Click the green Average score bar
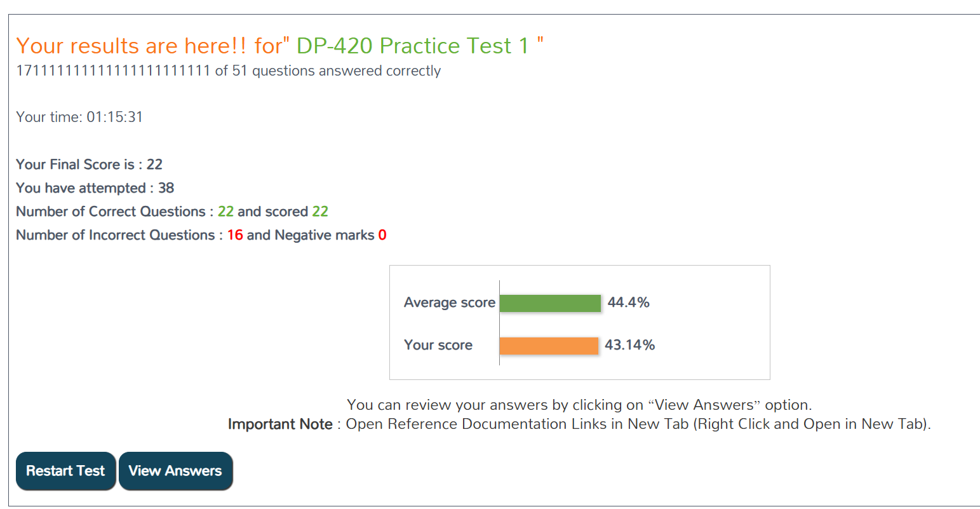980x509 pixels. [550, 303]
